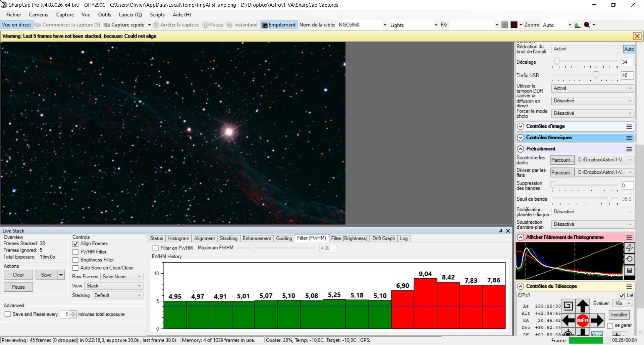Enable the FWHM Filter checkbox

point(75,252)
